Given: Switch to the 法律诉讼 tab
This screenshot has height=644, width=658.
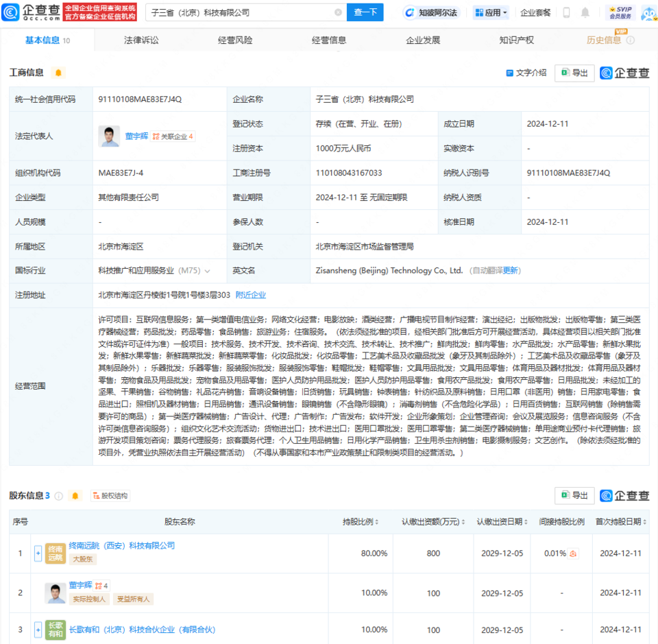Looking at the screenshot, I should (x=141, y=40).
